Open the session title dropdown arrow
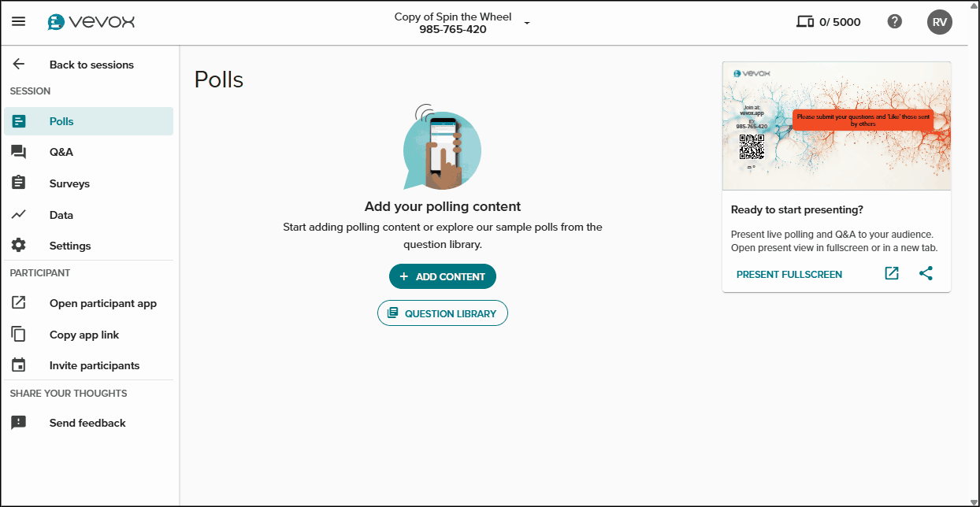980x507 pixels. point(526,24)
